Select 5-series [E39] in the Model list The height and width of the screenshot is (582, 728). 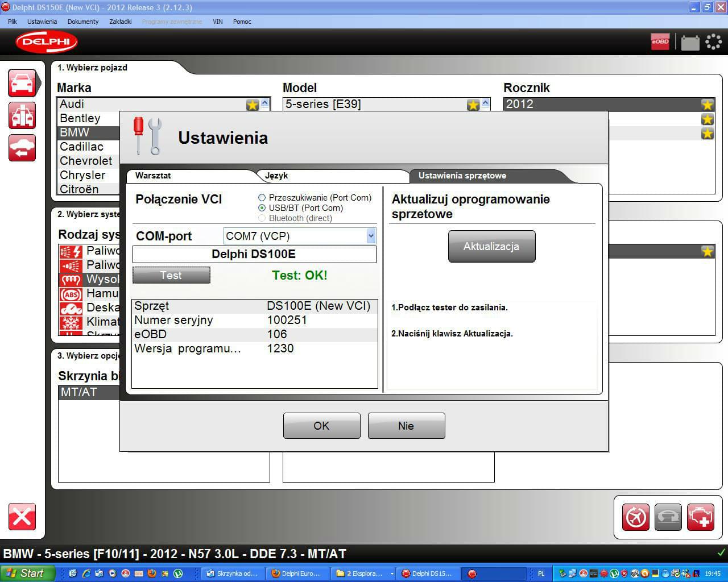[x=375, y=104]
